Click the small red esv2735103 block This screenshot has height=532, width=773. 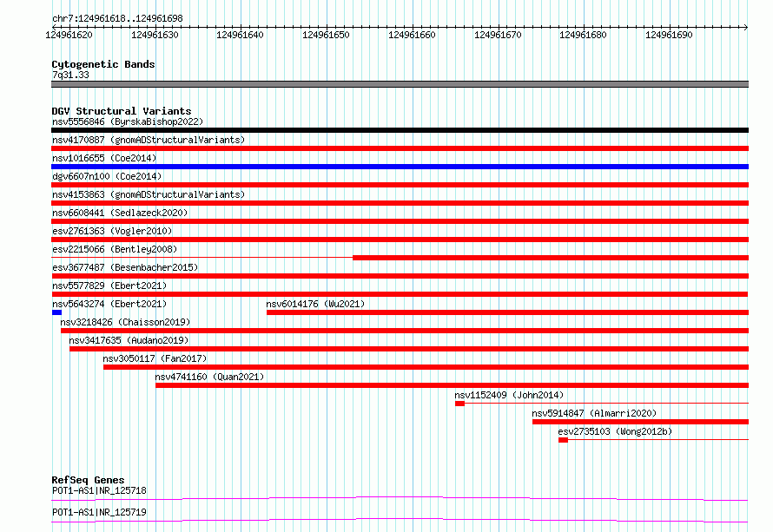tap(563, 440)
